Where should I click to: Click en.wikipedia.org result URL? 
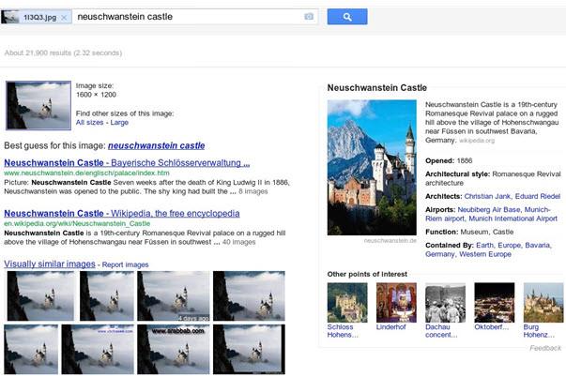[77, 223]
